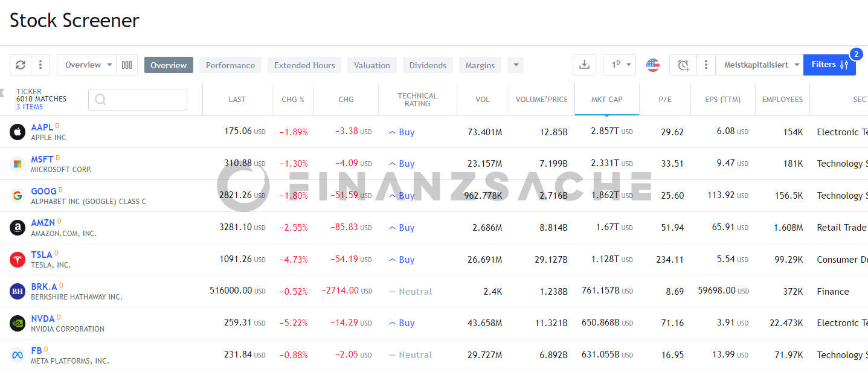Screen dimensions: 868x372
Task: Open the MSFT ticker link
Action: click(x=42, y=159)
